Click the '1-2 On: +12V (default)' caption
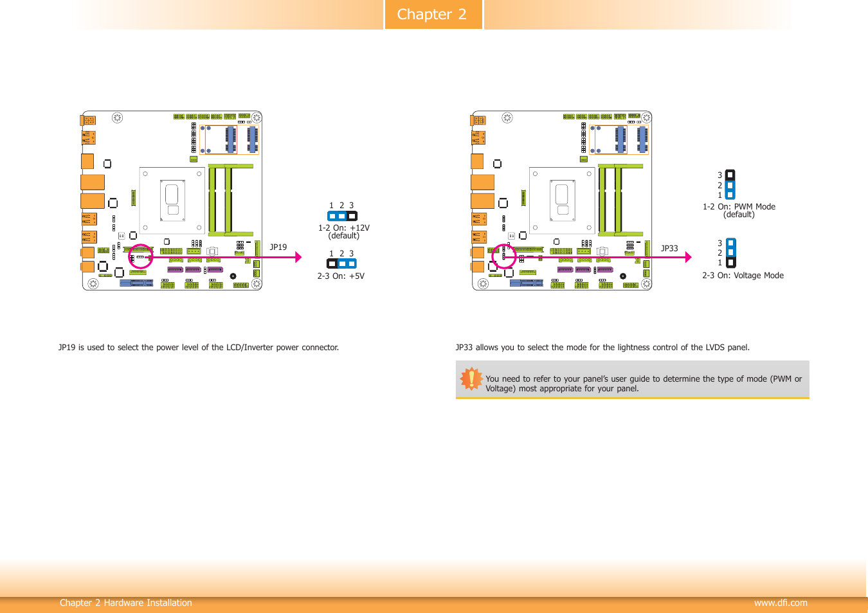The image size is (868, 613). 344,232
